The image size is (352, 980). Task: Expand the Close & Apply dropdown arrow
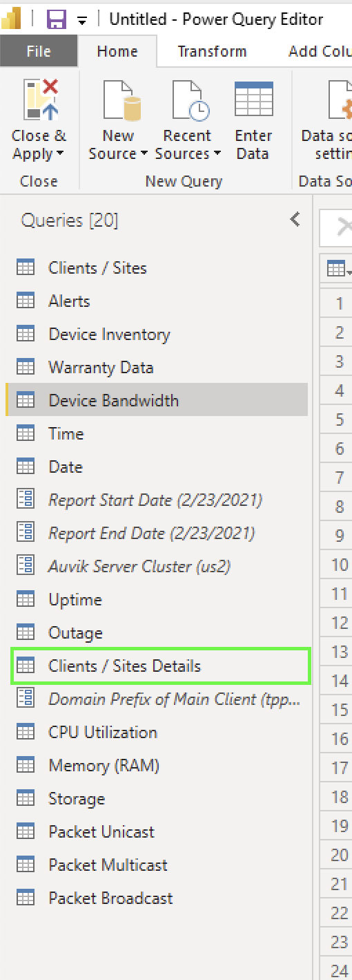coord(60,154)
